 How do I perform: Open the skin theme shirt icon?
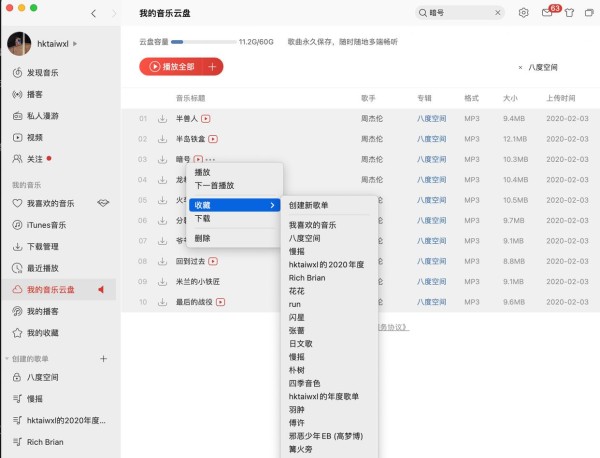point(569,13)
